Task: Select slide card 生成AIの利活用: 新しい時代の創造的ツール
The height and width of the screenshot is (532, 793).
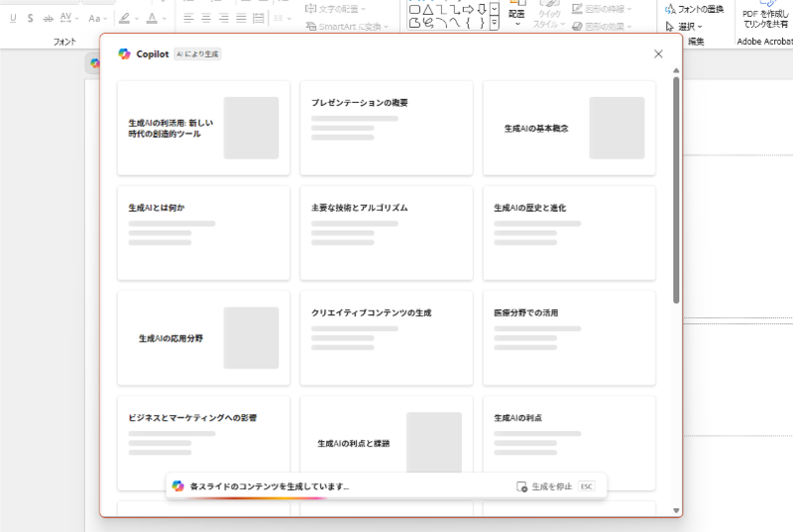Action: tap(204, 128)
